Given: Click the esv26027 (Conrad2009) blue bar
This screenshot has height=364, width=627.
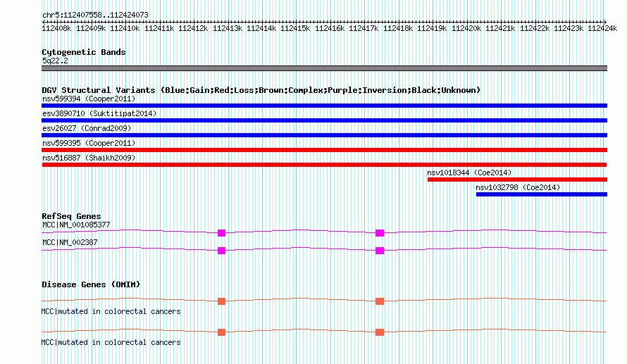Looking at the screenshot, I should point(324,135).
